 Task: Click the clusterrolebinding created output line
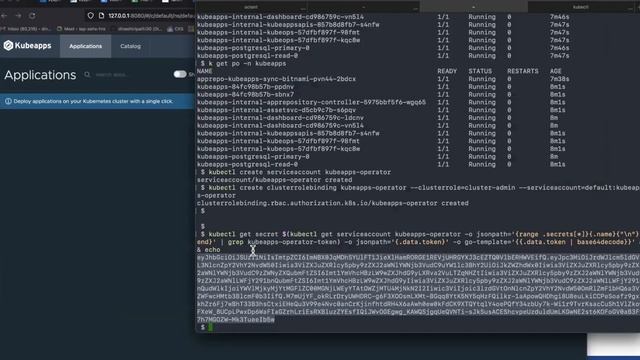point(333,203)
